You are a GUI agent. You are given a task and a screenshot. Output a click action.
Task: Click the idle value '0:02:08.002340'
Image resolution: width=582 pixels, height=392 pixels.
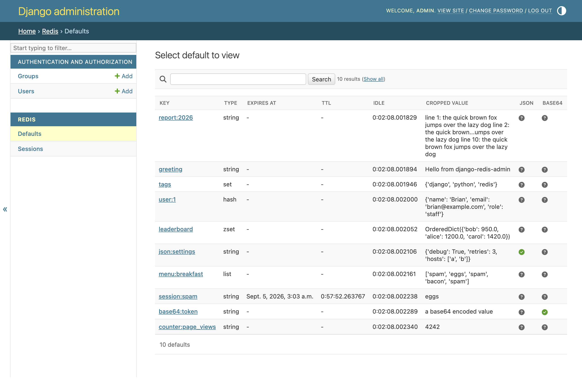[395, 327]
